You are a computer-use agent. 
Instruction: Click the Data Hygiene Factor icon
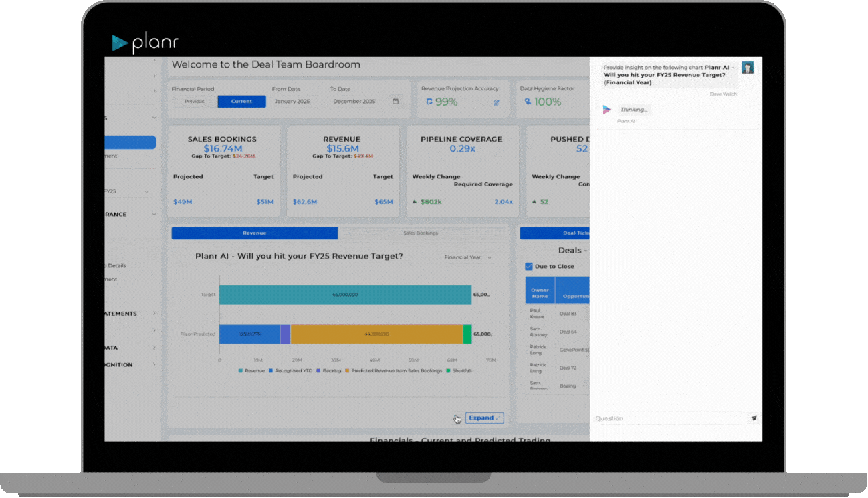(528, 102)
